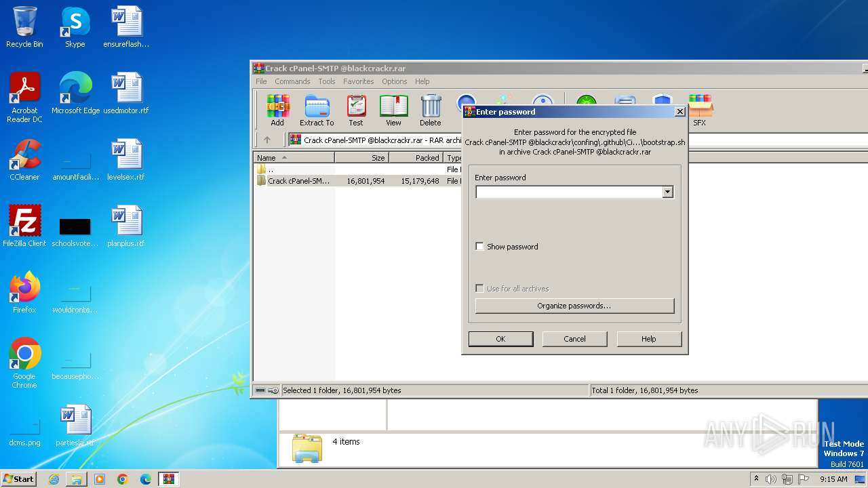Enable the Show password checkbox

pos(480,247)
